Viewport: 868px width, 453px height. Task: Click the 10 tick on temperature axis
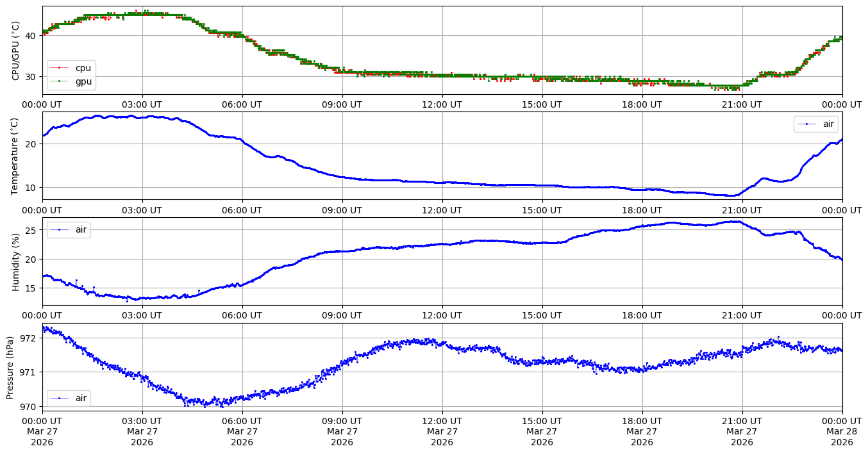point(31,188)
